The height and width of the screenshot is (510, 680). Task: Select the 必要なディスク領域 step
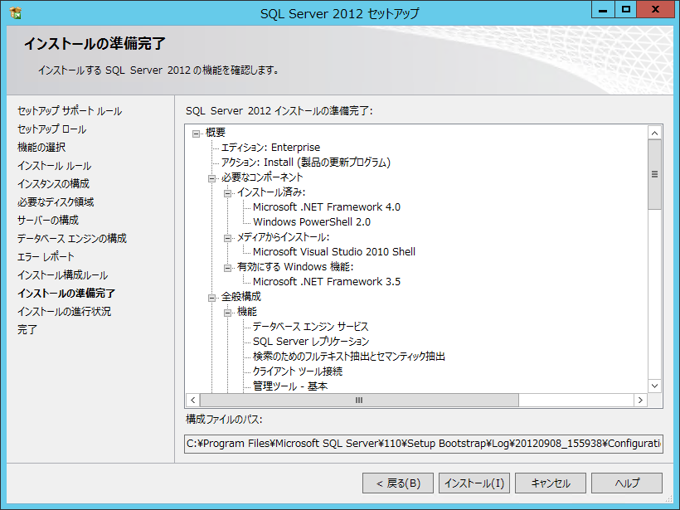56,202
